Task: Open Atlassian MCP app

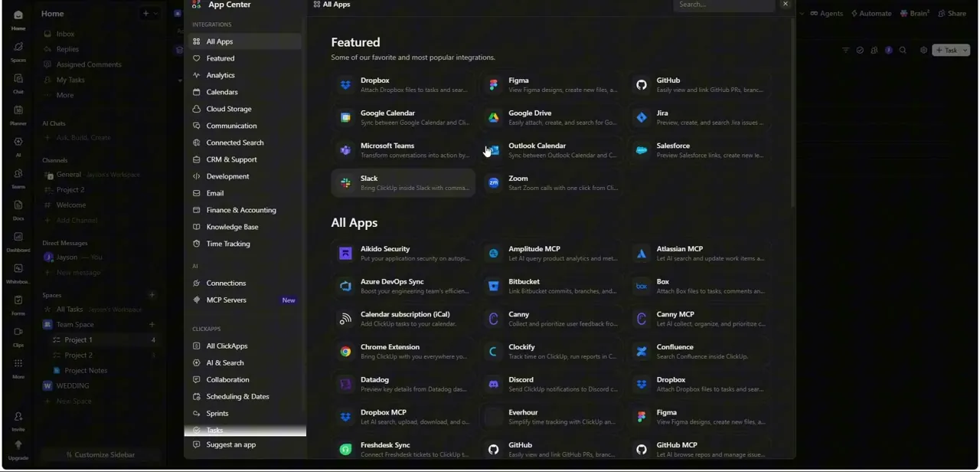Action: (699, 254)
